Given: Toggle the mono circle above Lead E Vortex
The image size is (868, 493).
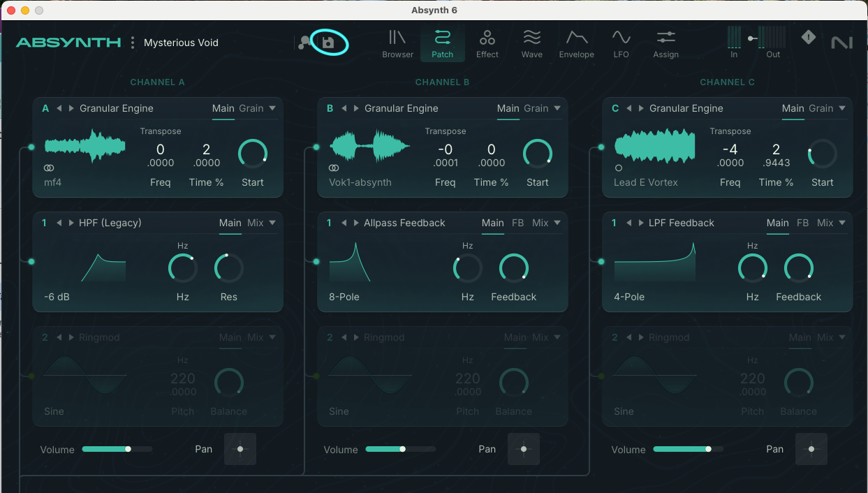Looking at the screenshot, I should pyautogui.click(x=619, y=168).
